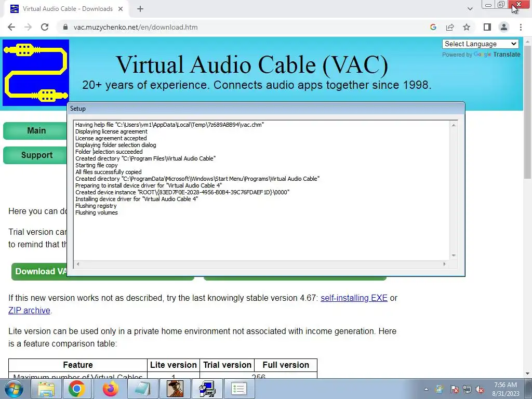Go back to the previous browser page
The width and height of the screenshot is (532, 399).
[11, 27]
